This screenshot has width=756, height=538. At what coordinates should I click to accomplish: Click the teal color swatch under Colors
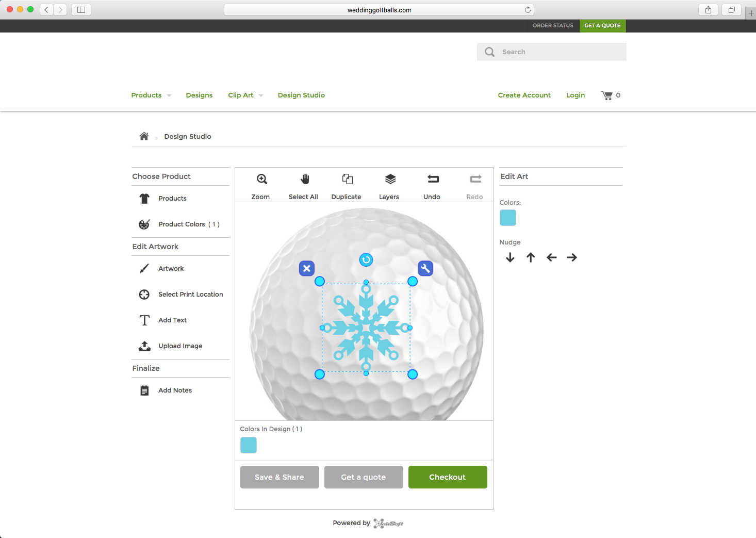pyautogui.click(x=508, y=217)
